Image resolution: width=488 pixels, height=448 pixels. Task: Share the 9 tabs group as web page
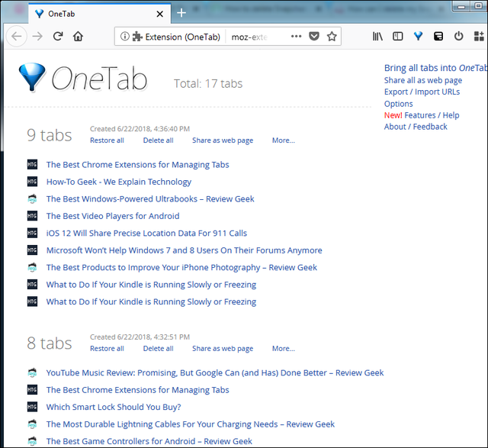point(223,140)
